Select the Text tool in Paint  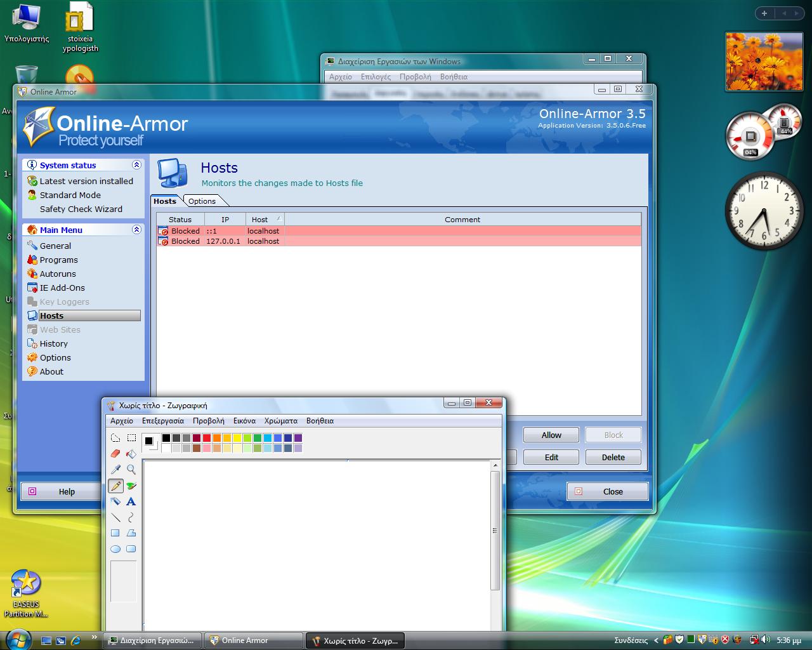[131, 501]
